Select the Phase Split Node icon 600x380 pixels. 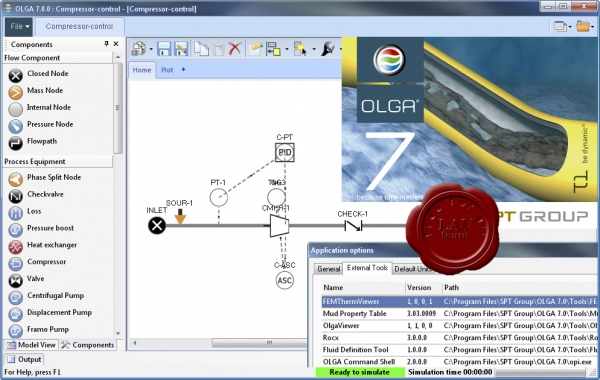click(16, 179)
